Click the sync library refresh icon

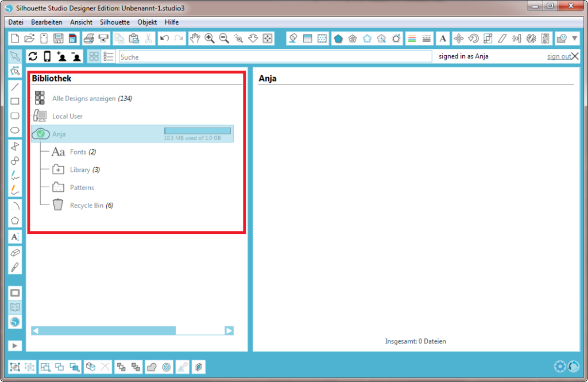pos(33,56)
